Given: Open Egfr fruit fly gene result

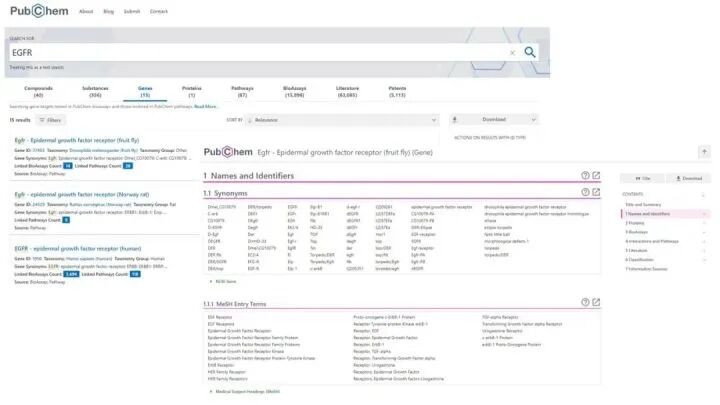Looking at the screenshot, I should [77, 140].
